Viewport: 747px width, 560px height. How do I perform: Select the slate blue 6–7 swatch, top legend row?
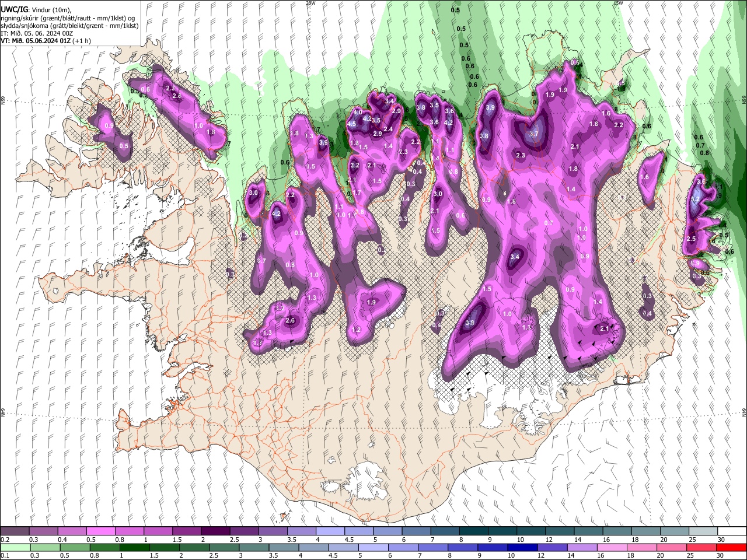[417, 531]
